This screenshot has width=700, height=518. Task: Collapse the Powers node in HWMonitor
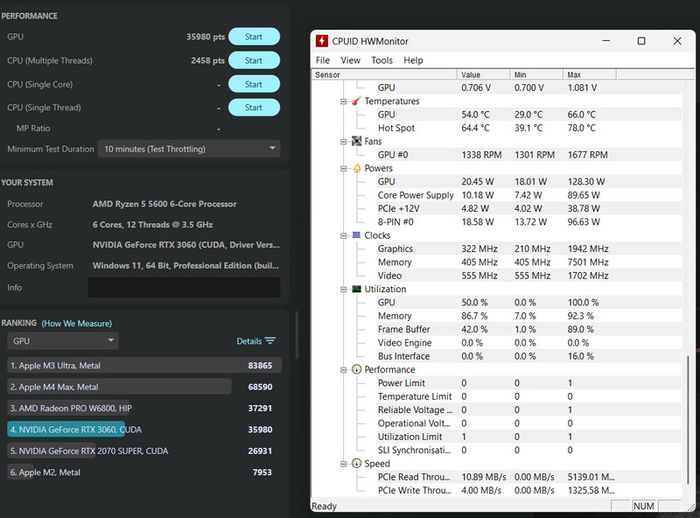[x=343, y=168]
